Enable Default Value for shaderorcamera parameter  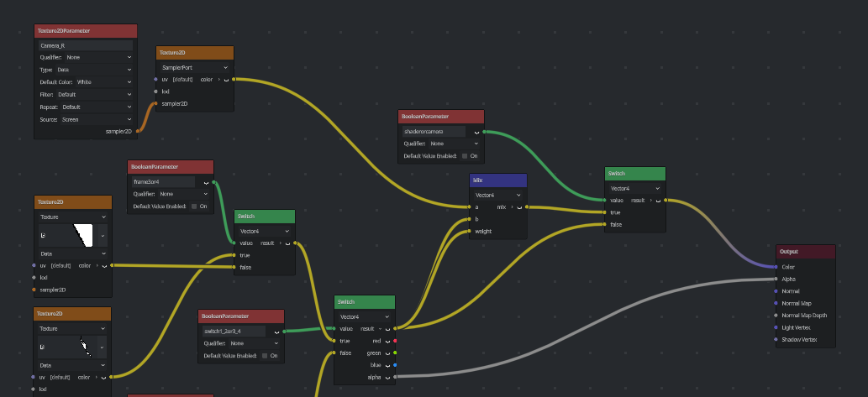tap(465, 156)
